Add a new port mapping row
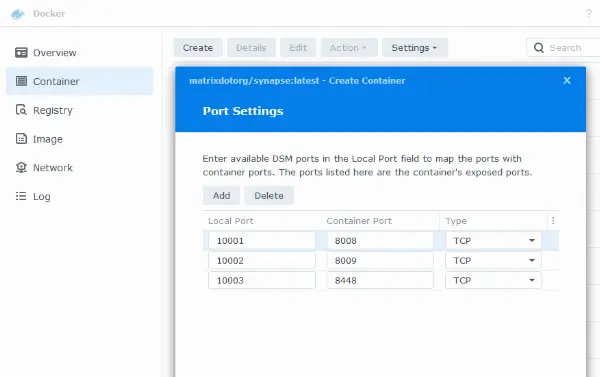Screen dimensions: 600x377 (222, 196)
